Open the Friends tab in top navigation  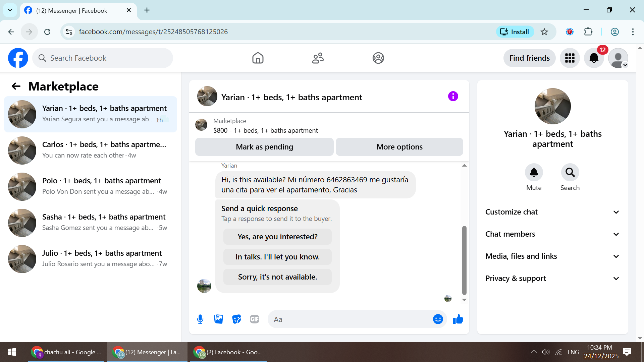318,58
